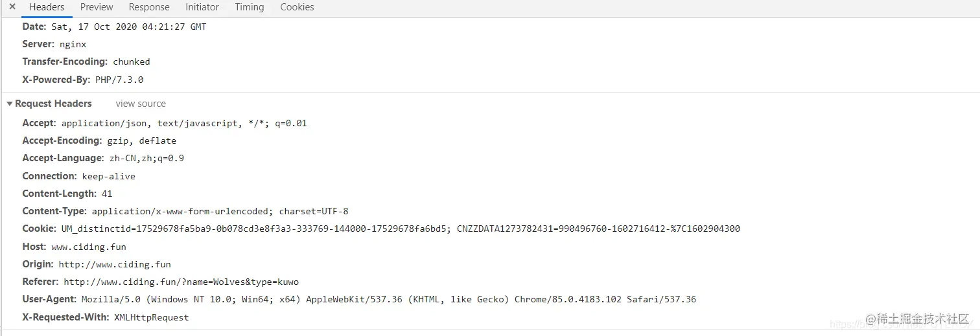
Task: Open the Timing tab
Action: click(250, 7)
